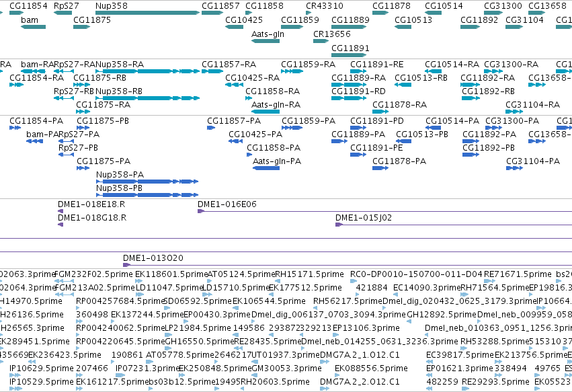The width and height of the screenshot is (572, 392).
Task: Click the CG10425-RA transcript label
Action: click(x=252, y=78)
